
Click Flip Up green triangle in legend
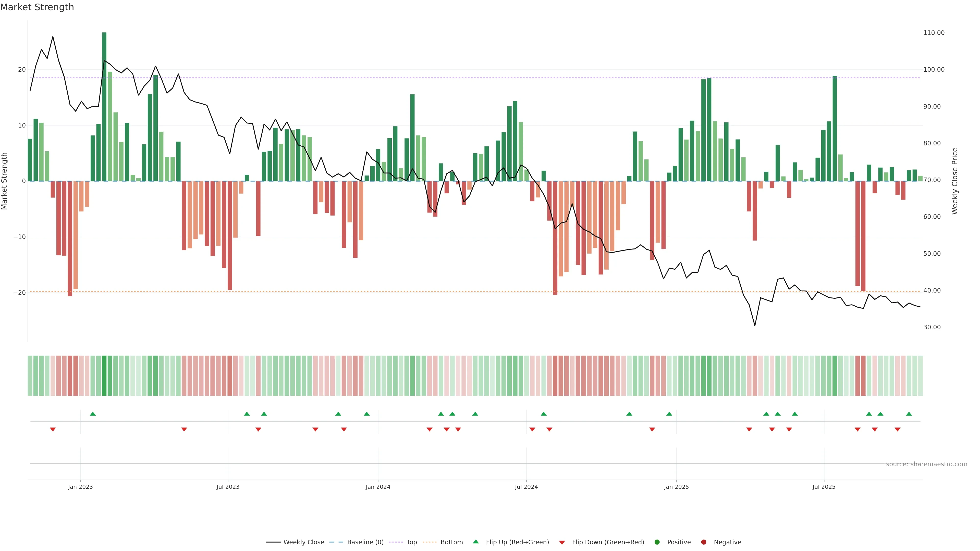475,542
